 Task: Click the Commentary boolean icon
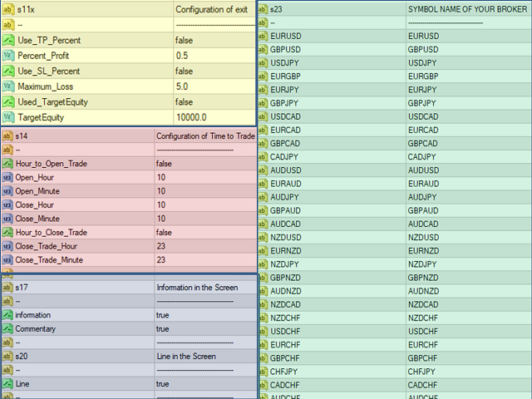[x=7, y=329]
